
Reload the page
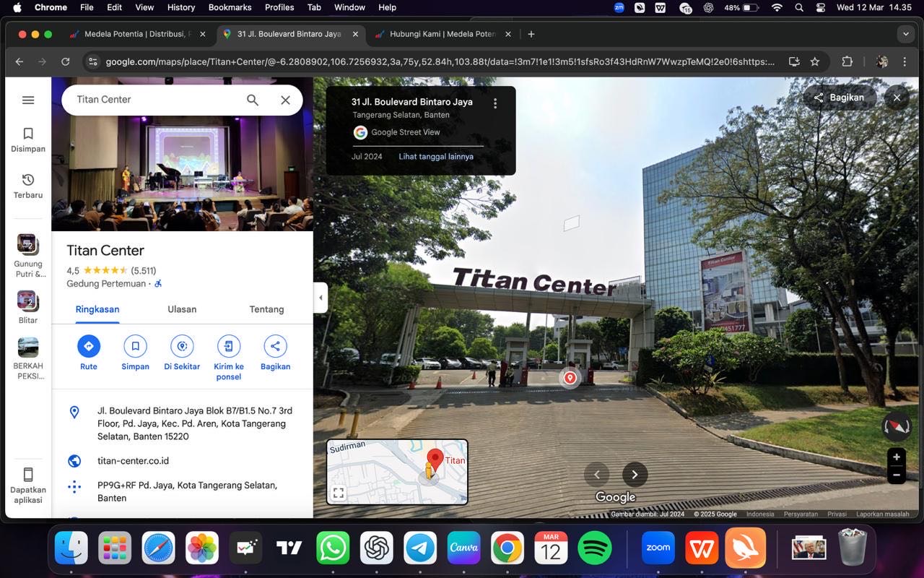pyautogui.click(x=66, y=61)
